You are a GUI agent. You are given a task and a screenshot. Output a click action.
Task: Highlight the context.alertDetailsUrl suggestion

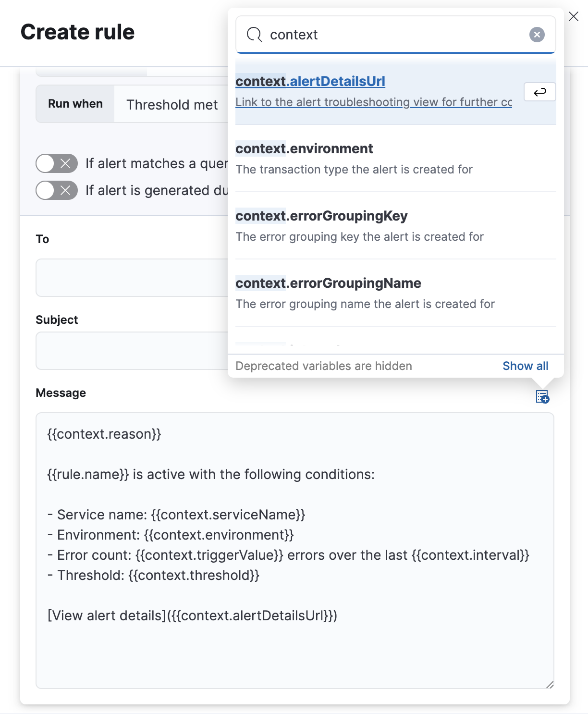(310, 81)
